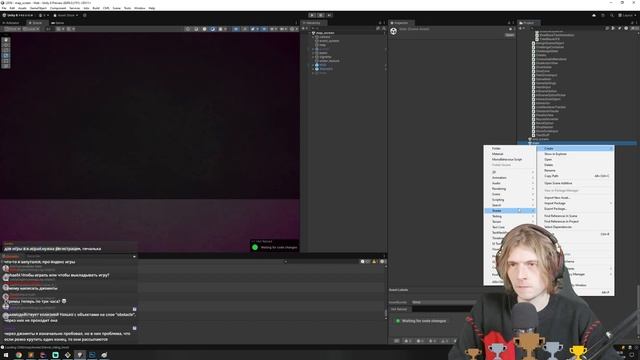640x360 pixels.
Task: Open the File menu
Action: [4, 8]
